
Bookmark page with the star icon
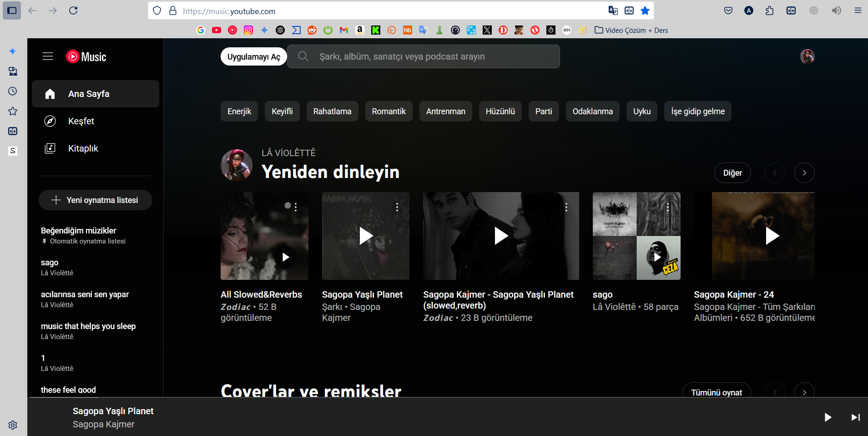click(645, 11)
